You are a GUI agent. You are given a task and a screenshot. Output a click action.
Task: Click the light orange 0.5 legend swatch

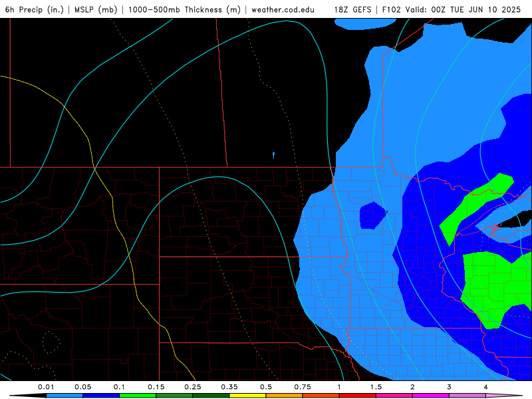[x=285, y=396]
